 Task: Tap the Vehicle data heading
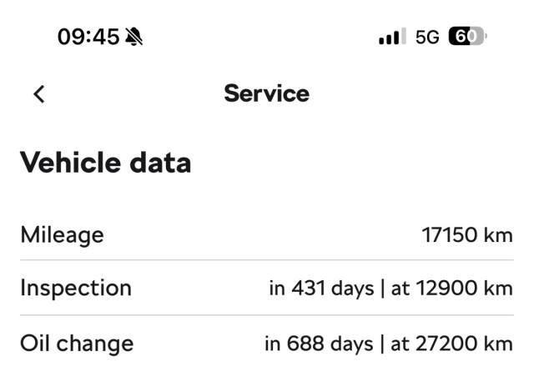click(x=105, y=162)
